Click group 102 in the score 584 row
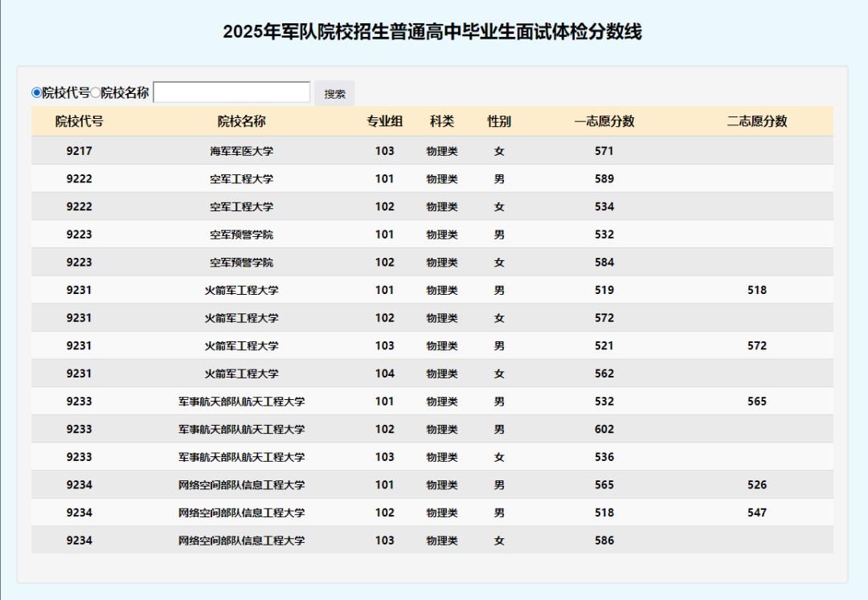Screen dimensions: 868x600 (385, 262)
